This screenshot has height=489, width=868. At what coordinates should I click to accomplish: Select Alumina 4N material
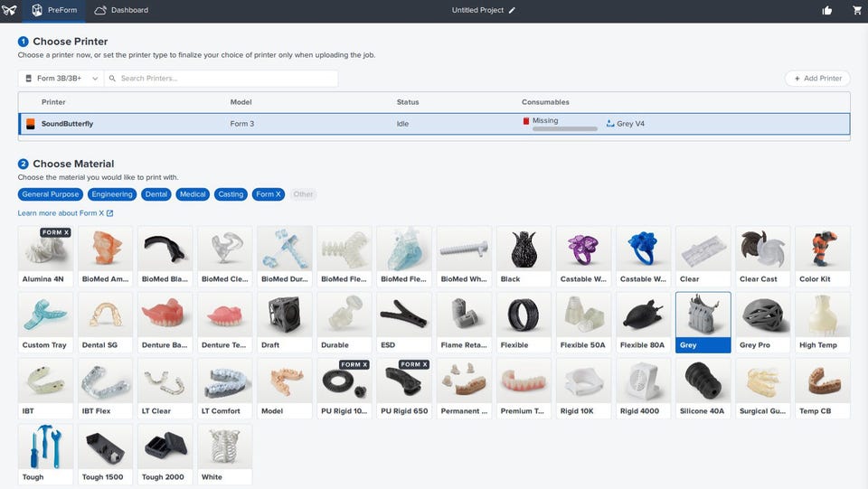45,256
